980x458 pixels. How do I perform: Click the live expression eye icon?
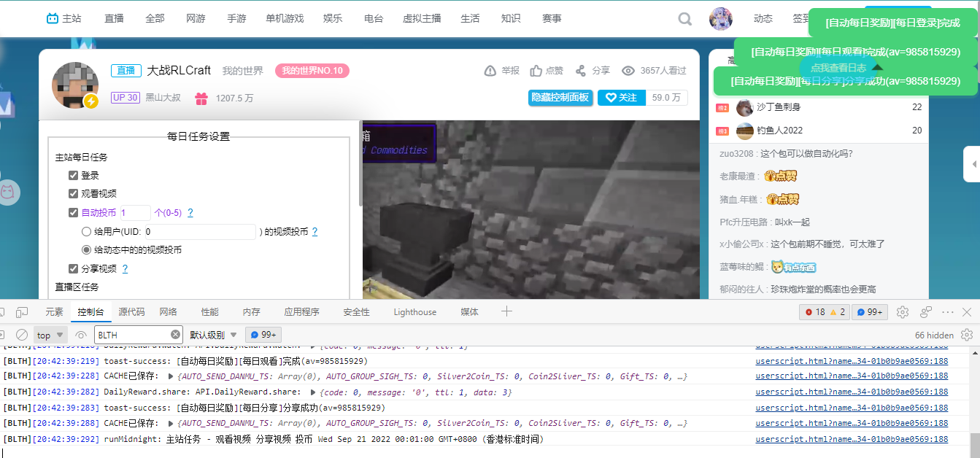click(x=81, y=335)
